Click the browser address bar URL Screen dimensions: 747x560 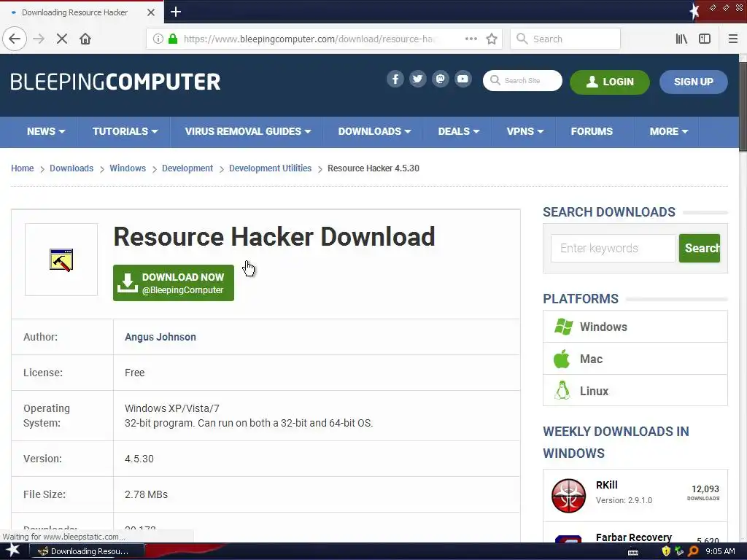[309, 39]
